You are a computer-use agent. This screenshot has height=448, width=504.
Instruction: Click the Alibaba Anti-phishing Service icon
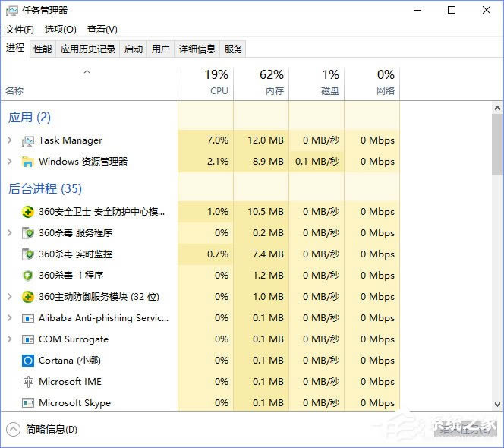28,318
